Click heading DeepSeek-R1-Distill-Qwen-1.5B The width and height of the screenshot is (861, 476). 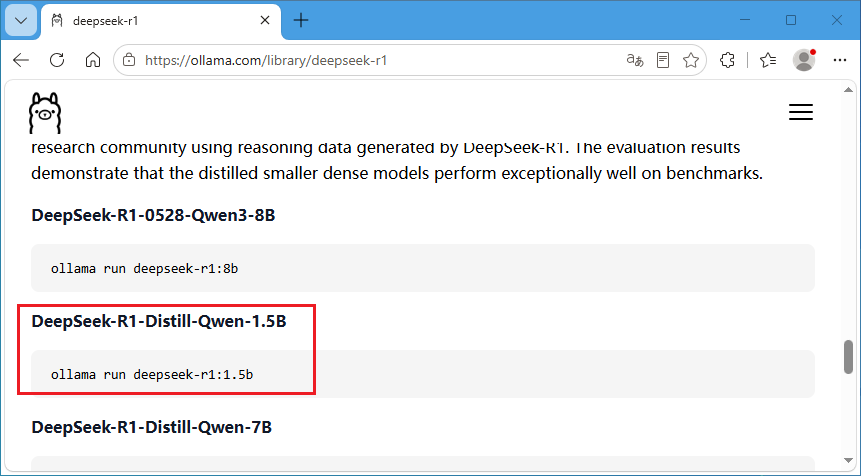pyautogui.click(x=159, y=321)
